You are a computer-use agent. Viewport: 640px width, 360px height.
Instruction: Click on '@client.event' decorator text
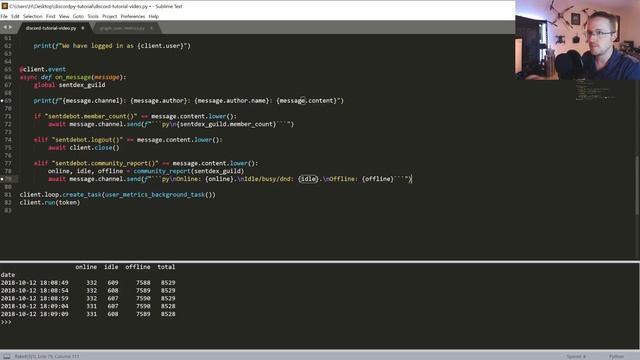pos(42,69)
